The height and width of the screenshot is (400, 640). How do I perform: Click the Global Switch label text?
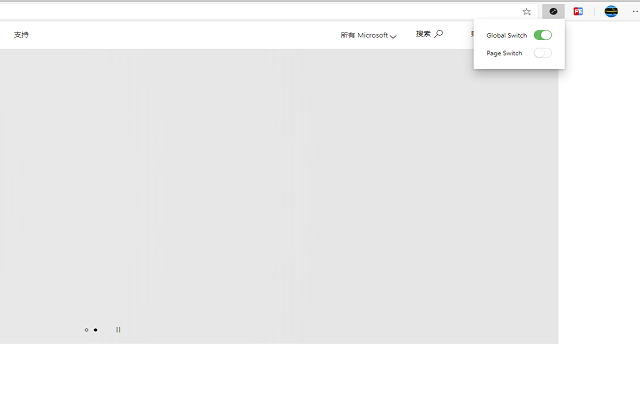point(507,36)
